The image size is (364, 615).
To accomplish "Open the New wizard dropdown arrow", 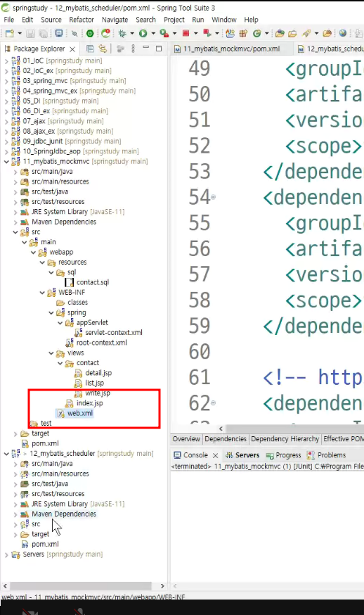I will (19, 34).
